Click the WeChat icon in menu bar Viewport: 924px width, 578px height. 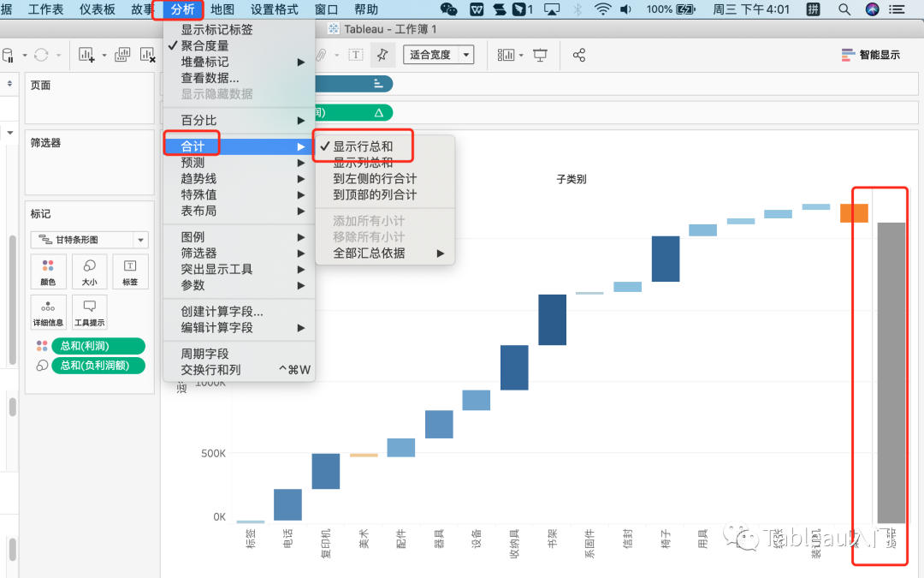pos(449,9)
